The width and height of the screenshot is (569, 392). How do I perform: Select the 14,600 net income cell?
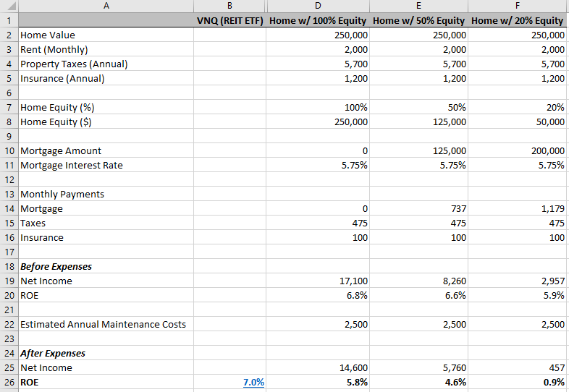click(x=318, y=367)
